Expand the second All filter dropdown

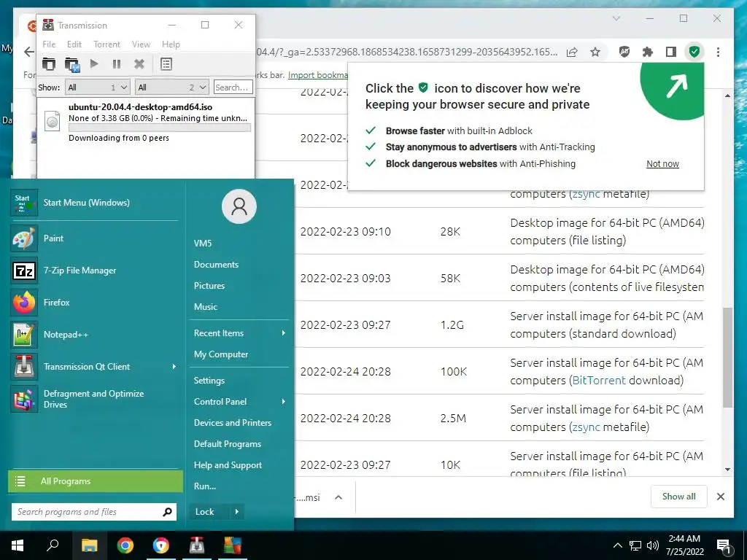coord(171,87)
